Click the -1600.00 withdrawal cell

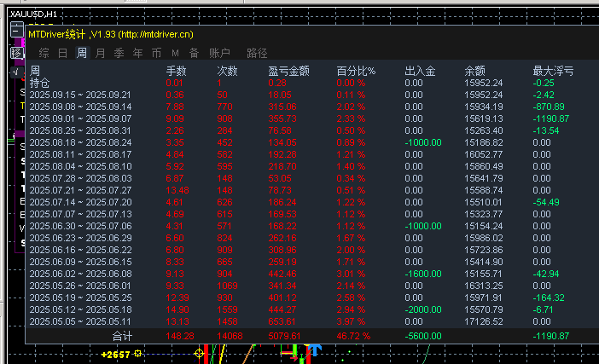423,274
